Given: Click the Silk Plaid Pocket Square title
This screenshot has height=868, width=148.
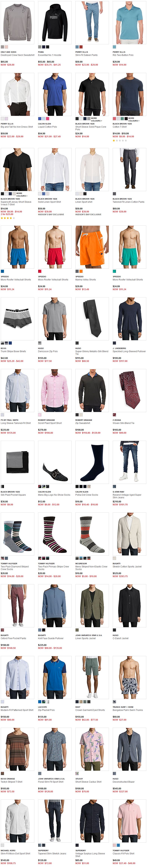Looking at the screenshot, I should click(13, 495).
